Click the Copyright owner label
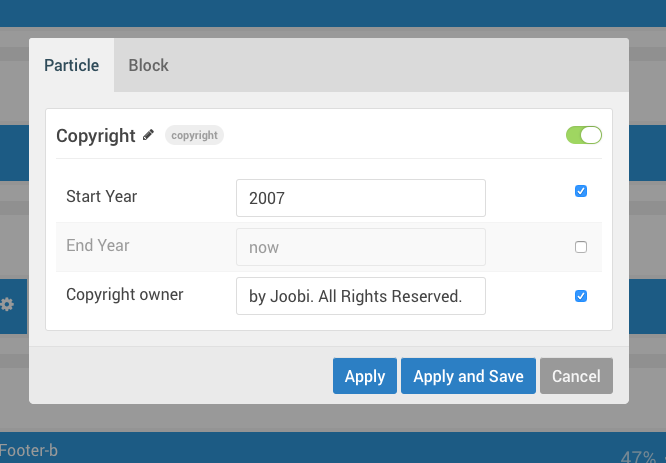The height and width of the screenshot is (463, 666). tap(125, 294)
